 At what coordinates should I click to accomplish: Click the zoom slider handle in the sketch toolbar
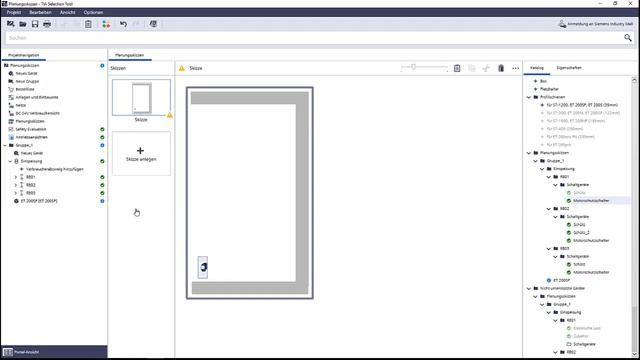413,67
